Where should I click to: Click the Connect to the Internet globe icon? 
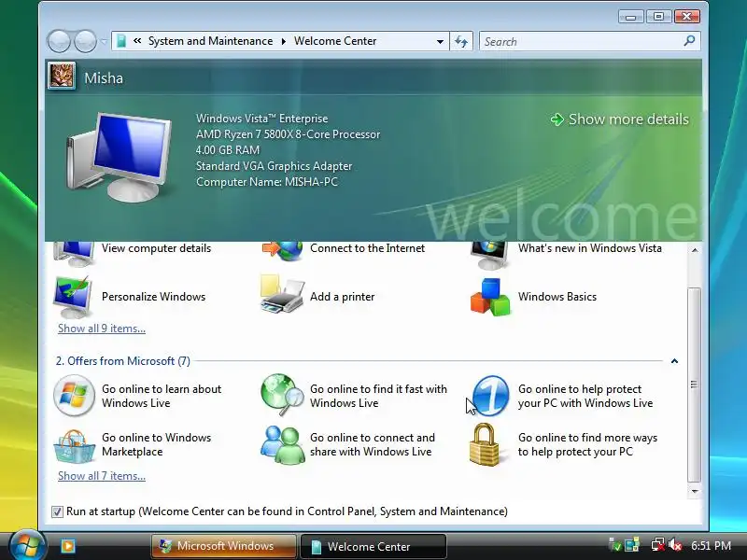[282, 251]
